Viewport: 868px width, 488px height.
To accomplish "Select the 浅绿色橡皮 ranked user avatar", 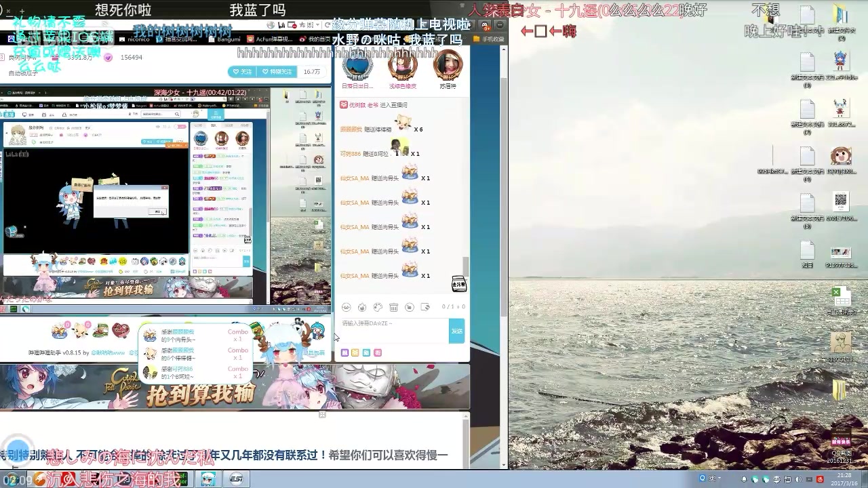I will point(402,66).
